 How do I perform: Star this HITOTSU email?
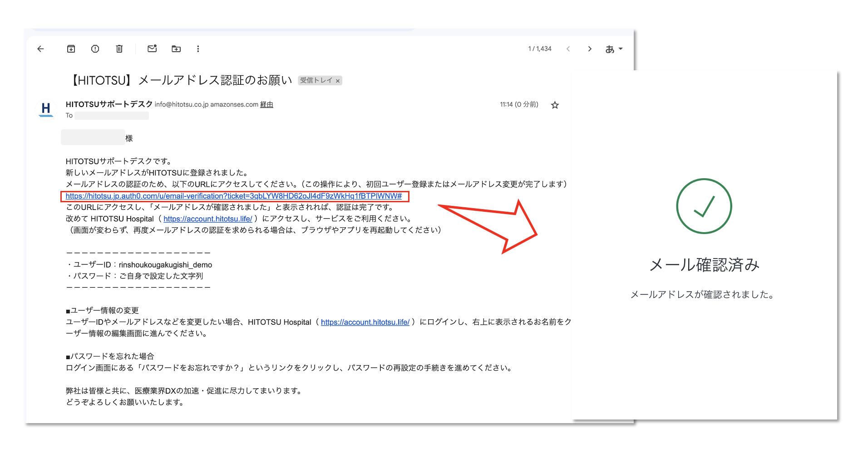pos(555,105)
